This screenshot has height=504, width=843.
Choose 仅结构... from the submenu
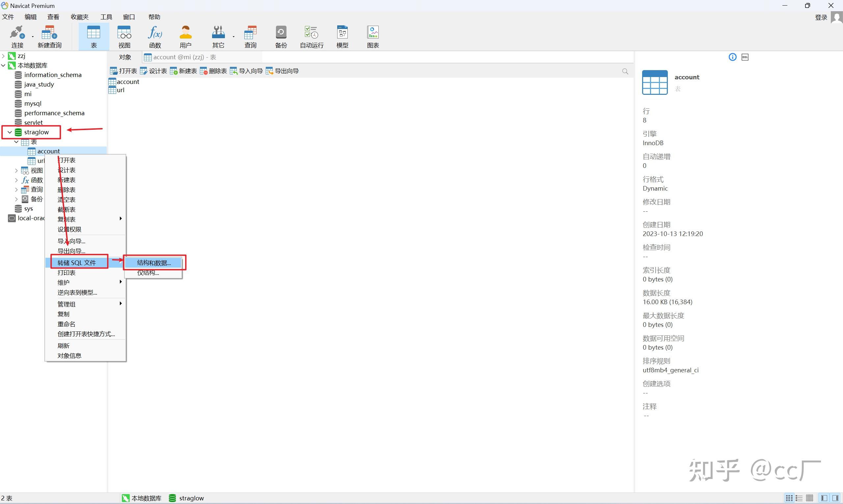[148, 273]
